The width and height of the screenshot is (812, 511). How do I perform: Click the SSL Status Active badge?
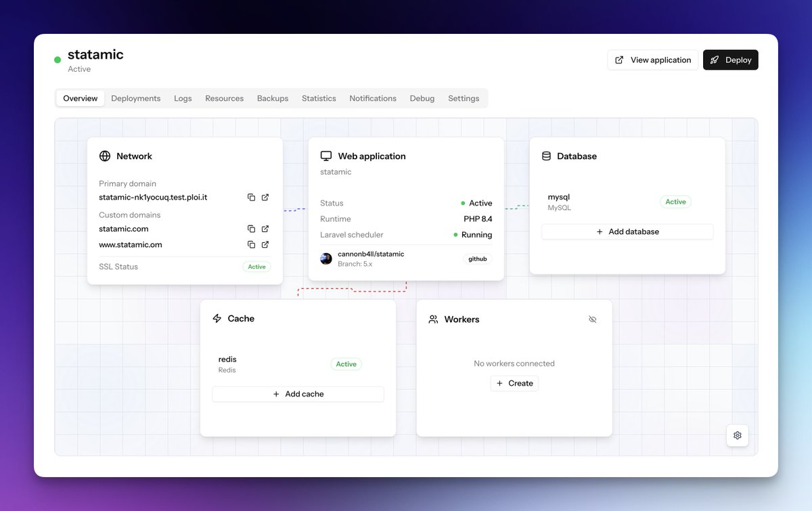coord(257,267)
